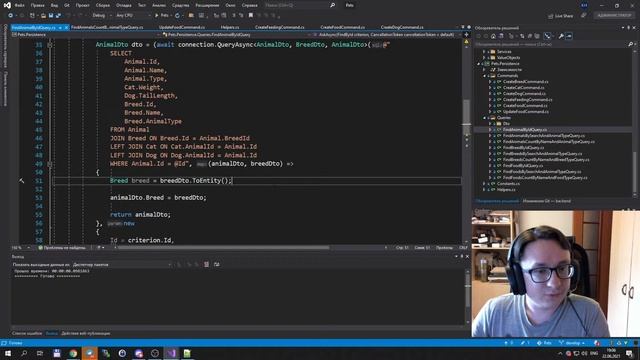The image size is (640, 360).
Task: Click the Visual Studio logo icon
Action: pos(7,5)
